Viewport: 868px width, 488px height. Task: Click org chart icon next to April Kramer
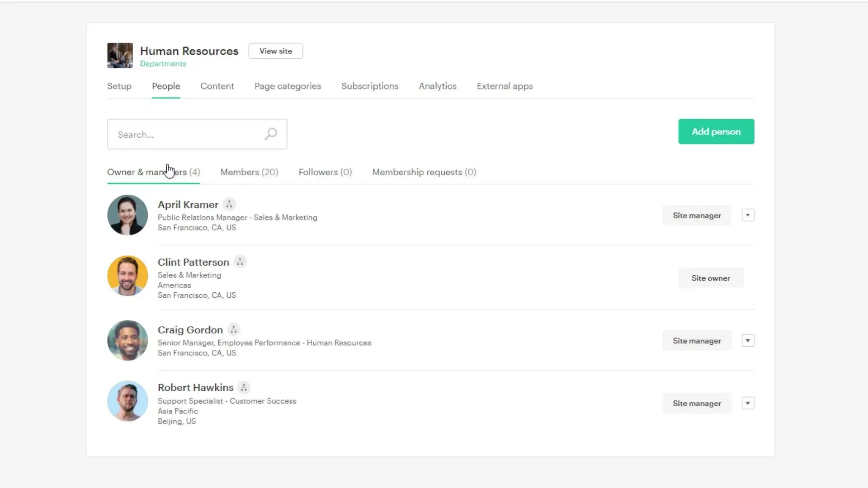tap(229, 204)
